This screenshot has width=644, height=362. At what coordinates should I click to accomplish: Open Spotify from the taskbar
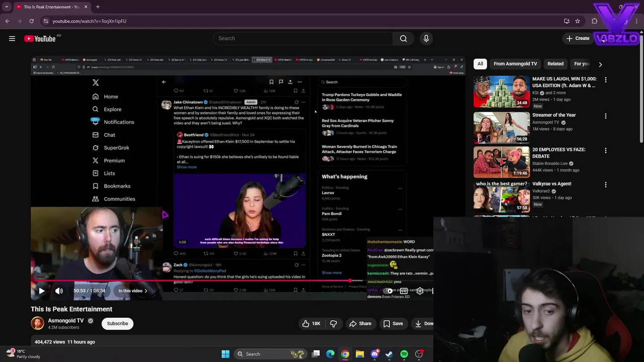404,354
